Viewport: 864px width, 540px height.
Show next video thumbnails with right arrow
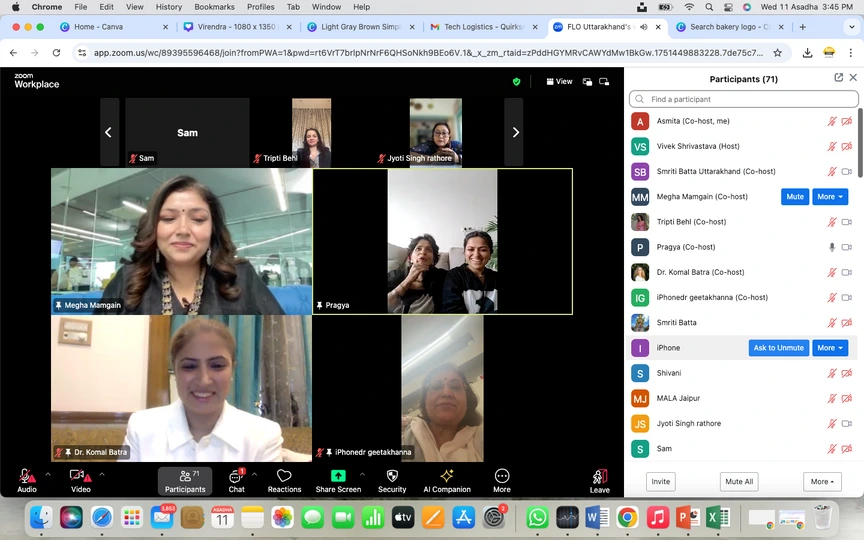[515, 132]
